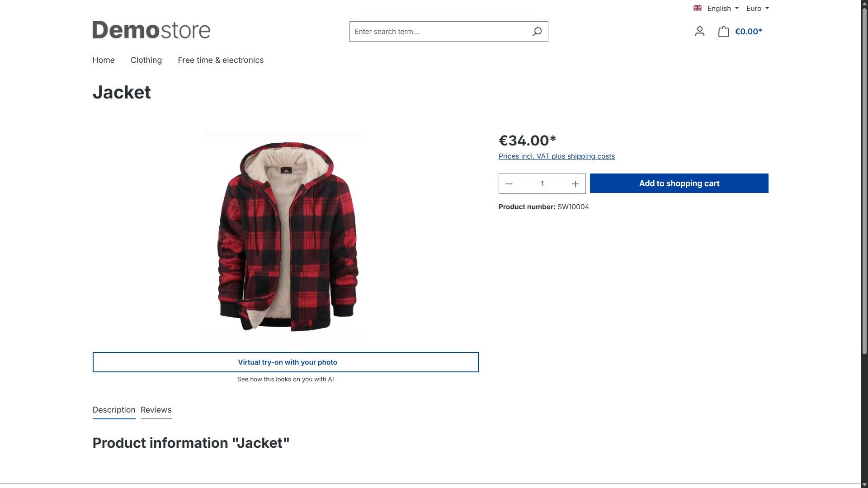The width and height of the screenshot is (868, 488).
Task: Increase quantity with the plus icon
Action: pos(575,184)
